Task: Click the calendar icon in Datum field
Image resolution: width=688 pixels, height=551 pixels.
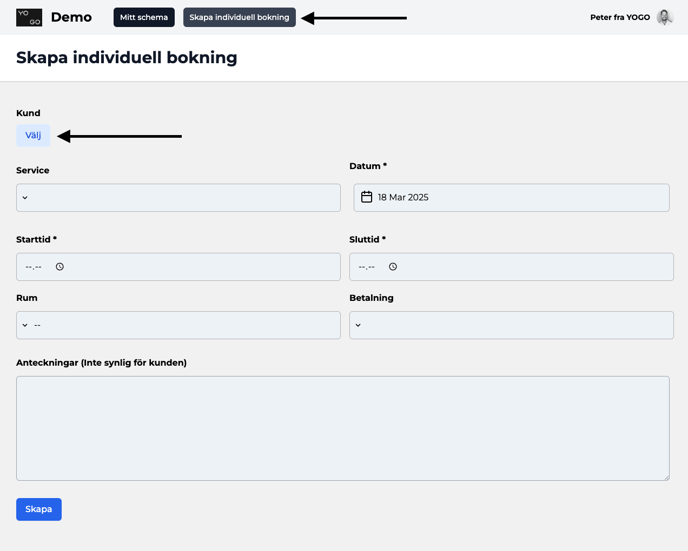Action: point(366,197)
